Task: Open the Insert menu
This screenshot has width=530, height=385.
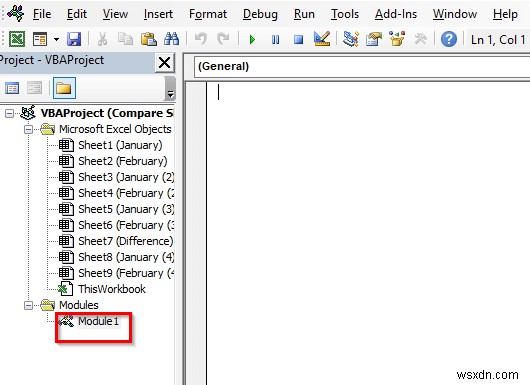Action: pos(158,14)
